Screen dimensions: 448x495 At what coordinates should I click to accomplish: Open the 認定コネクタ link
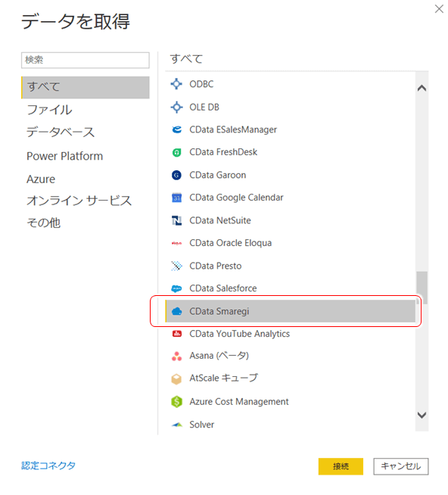point(48,465)
